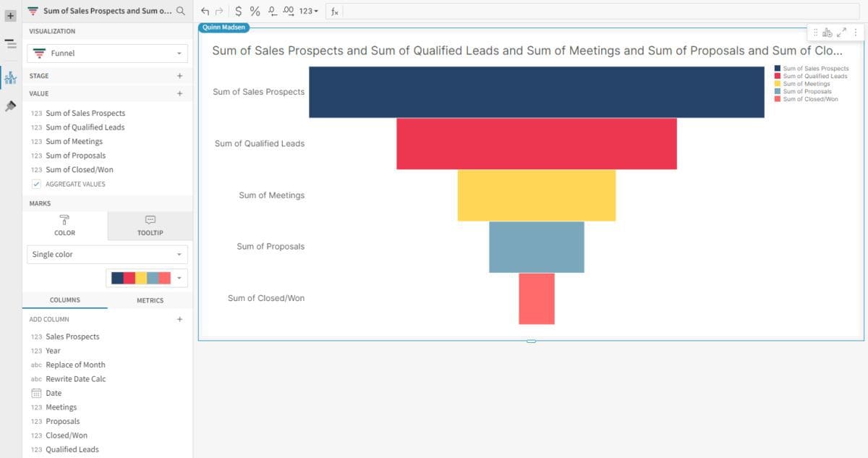Viewport: 868px width, 458px height.
Task: Switch to the Metrics tab
Action: 150,300
